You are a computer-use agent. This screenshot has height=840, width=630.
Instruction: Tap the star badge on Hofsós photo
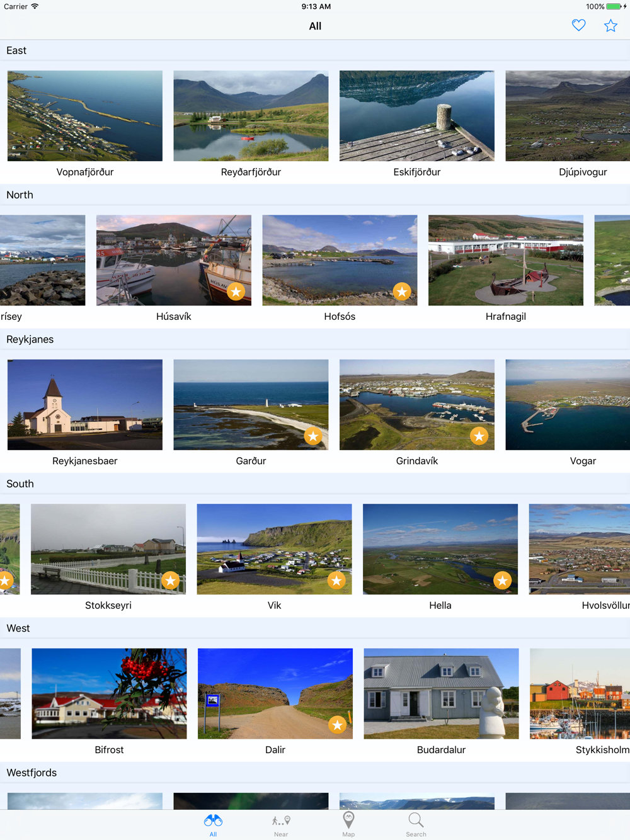(402, 292)
